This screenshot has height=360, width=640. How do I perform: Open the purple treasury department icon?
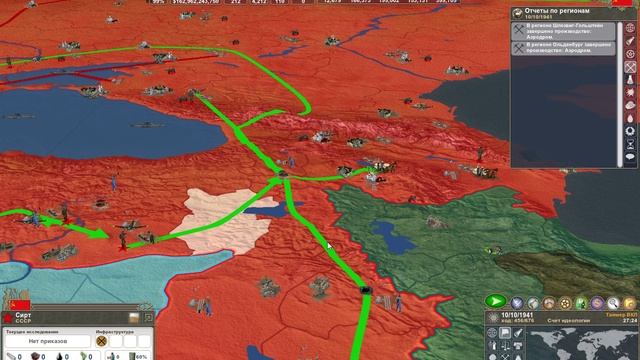(597, 303)
